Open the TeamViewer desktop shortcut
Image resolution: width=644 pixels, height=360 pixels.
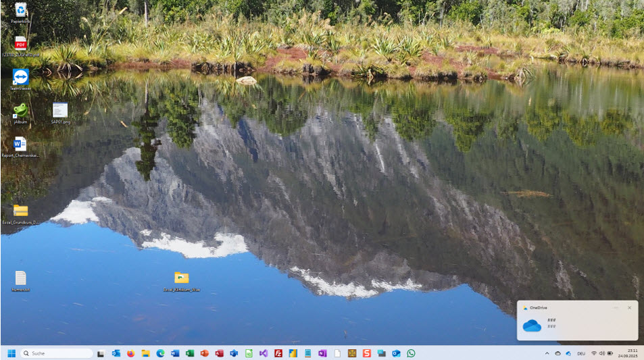(21, 76)
